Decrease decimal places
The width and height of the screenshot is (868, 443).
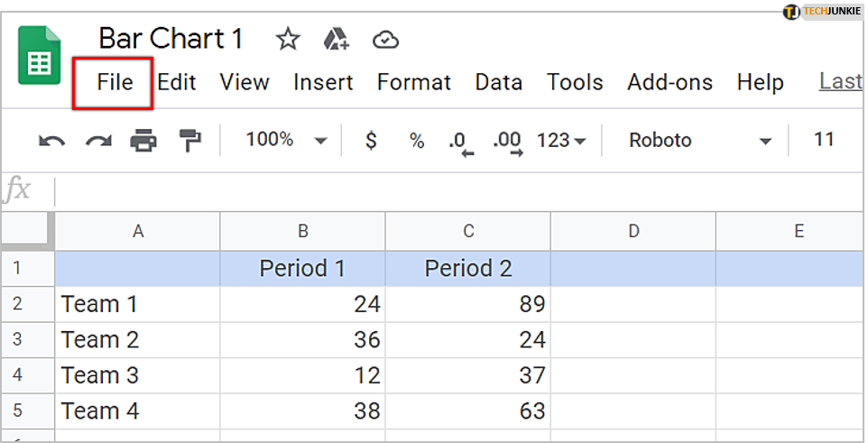click(x=461, y=141)
